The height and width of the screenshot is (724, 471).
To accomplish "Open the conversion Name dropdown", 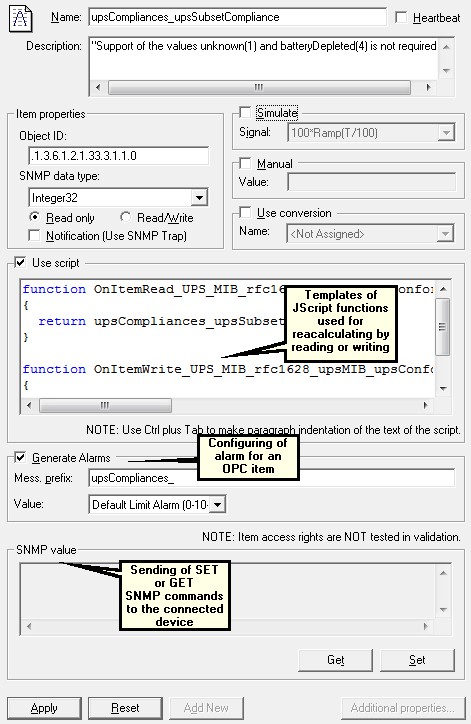I will (x=445, y=234).
